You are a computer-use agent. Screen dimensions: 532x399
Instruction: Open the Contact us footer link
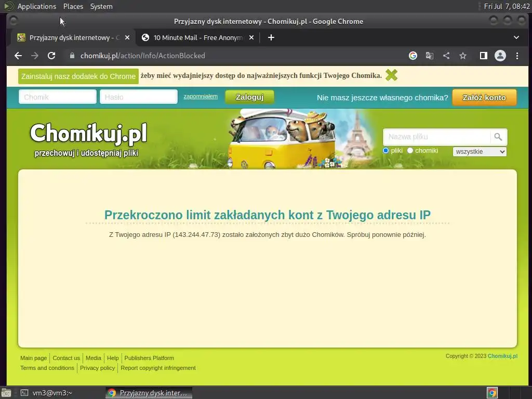pos(66,358)
